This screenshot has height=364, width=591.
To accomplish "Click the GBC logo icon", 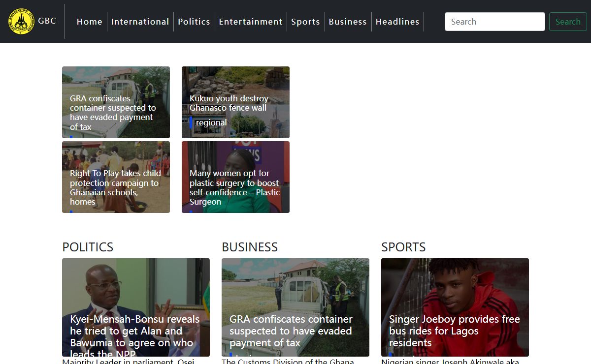I will (22, 21).
